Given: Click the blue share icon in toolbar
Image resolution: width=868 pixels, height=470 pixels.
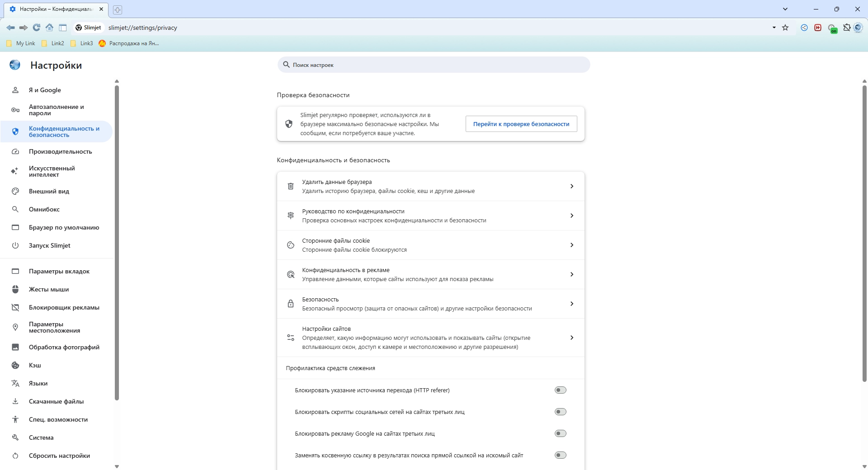Looking at the screenshot, I should (804, 28).
